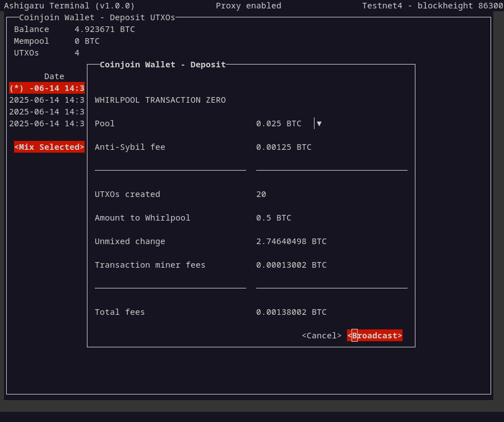
Task: Click the UTXOs created label
Action: click(x=127, y=194)
